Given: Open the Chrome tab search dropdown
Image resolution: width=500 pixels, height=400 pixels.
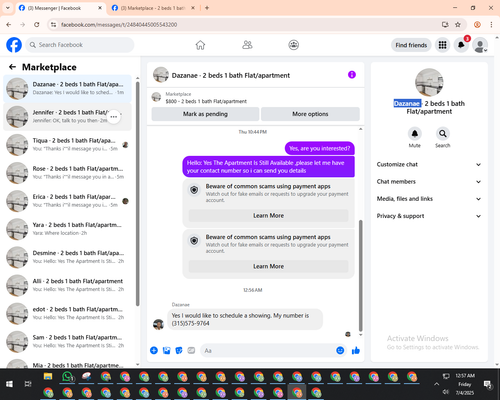Looking at the screenshot, I should coord(8,8).
